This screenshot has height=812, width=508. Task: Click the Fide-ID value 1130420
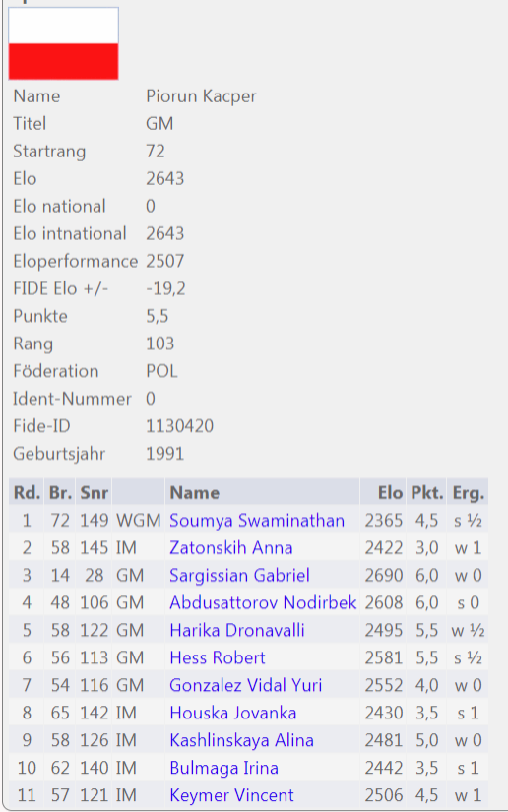click(x=179, y=426)
